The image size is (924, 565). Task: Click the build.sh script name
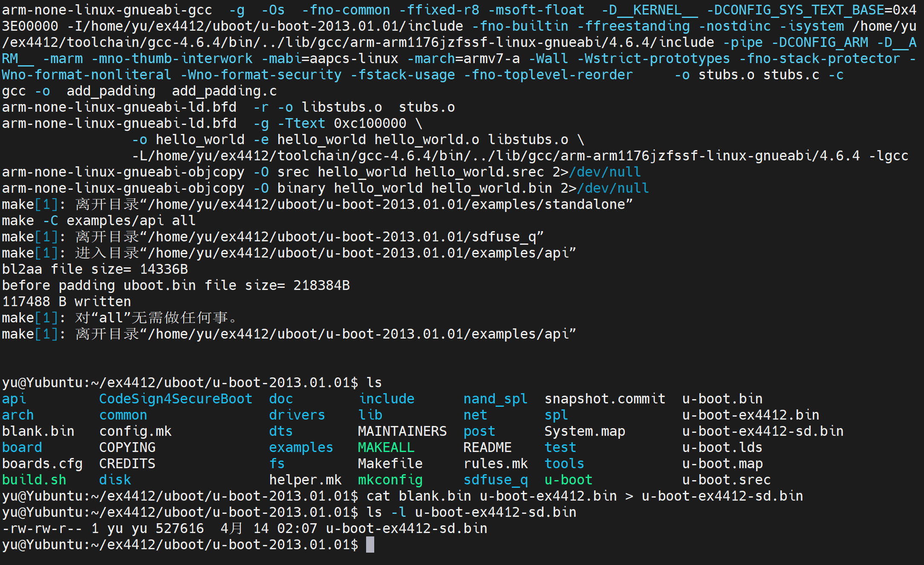(x=34, y=480)
